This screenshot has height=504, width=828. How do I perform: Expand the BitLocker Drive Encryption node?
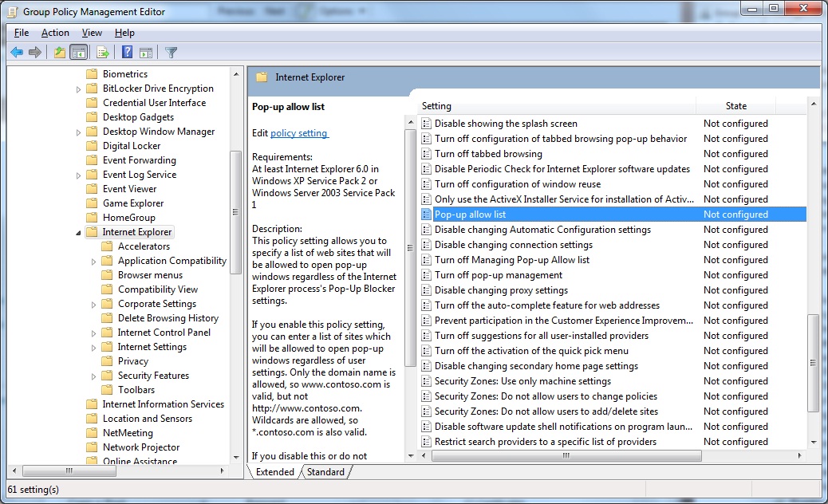pyautogui.click(x=79, y=89)
